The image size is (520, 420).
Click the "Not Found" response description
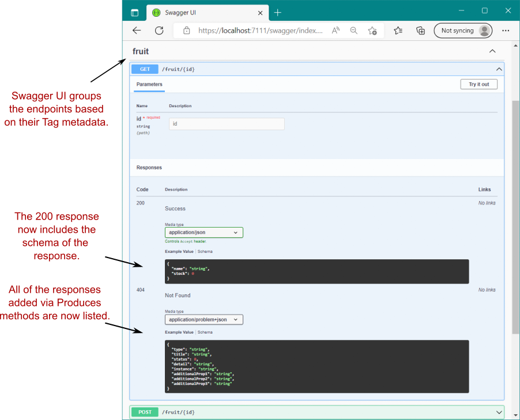click(178, 296)
